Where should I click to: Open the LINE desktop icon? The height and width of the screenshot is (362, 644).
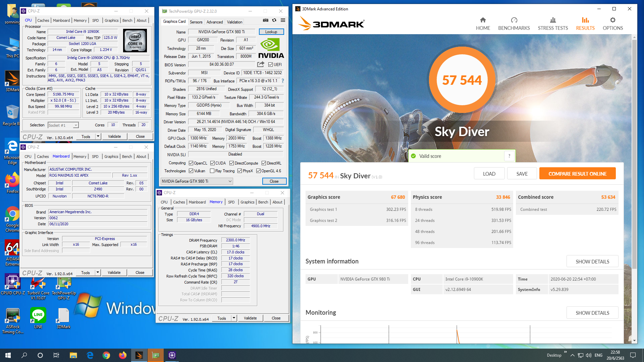(38, 318)
